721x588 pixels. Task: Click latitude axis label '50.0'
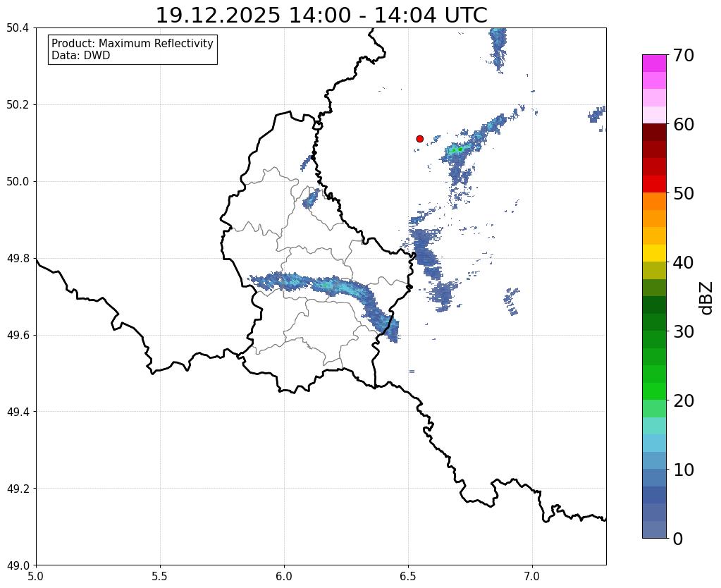(x=18, y=182)
